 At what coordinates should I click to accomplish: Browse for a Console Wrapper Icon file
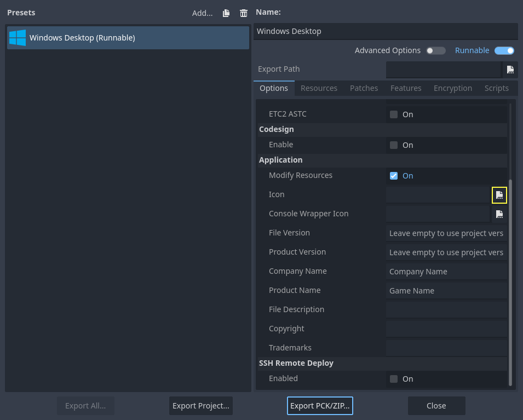(499, 214)
